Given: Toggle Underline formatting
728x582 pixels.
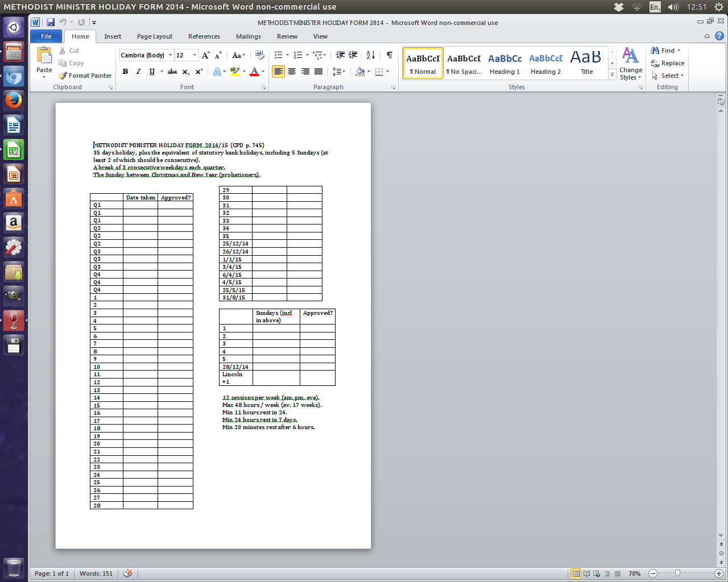Looking at the screenshot, I should point(151,72).
